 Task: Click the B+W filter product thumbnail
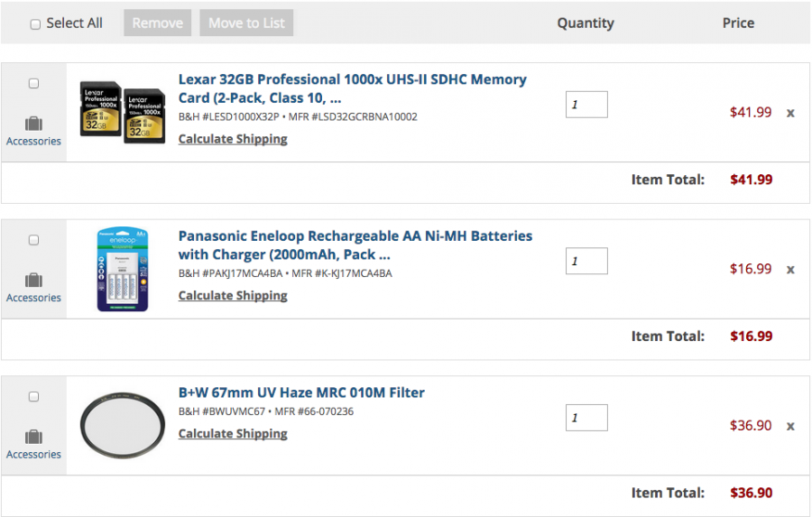pyautogui.click(x=122, y=426)
